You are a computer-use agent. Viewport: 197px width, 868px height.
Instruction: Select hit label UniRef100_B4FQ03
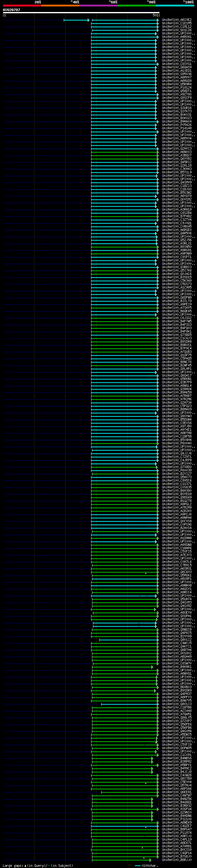pos(177,328)
